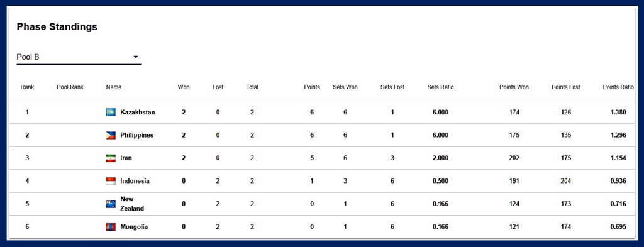Click the Philippines flag icon
Screen dimensions: 644x247
click(x=111, y=135)
